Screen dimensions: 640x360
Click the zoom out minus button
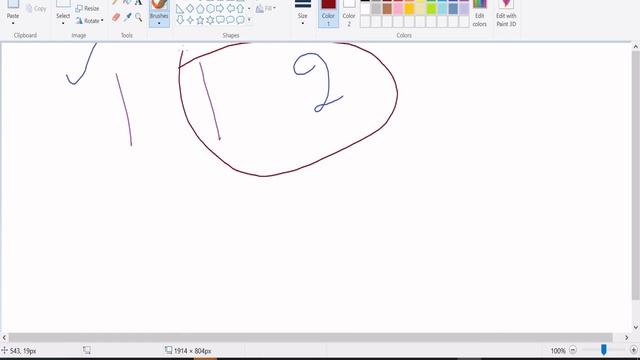573,350
